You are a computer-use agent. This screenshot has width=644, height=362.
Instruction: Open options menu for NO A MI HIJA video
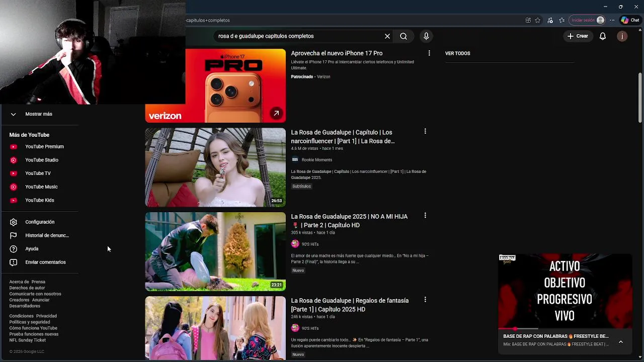click(x=425, y=215)
